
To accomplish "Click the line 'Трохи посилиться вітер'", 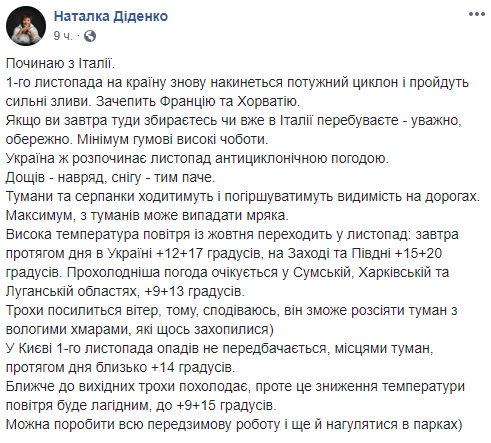I will [x=232, y=310].
